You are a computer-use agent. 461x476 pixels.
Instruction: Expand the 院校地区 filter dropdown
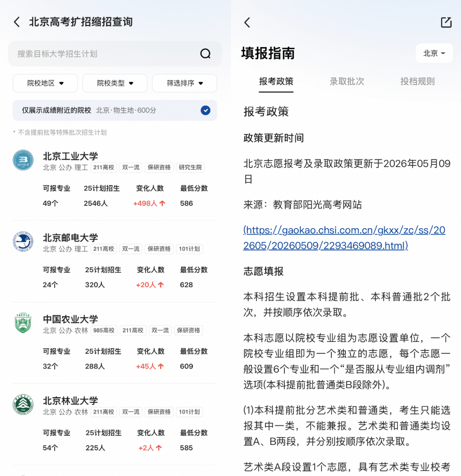click(x=45, y=83)
